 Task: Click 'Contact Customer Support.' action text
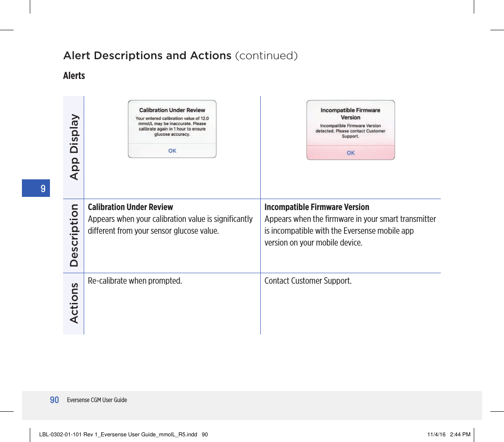tap(308, 281)
